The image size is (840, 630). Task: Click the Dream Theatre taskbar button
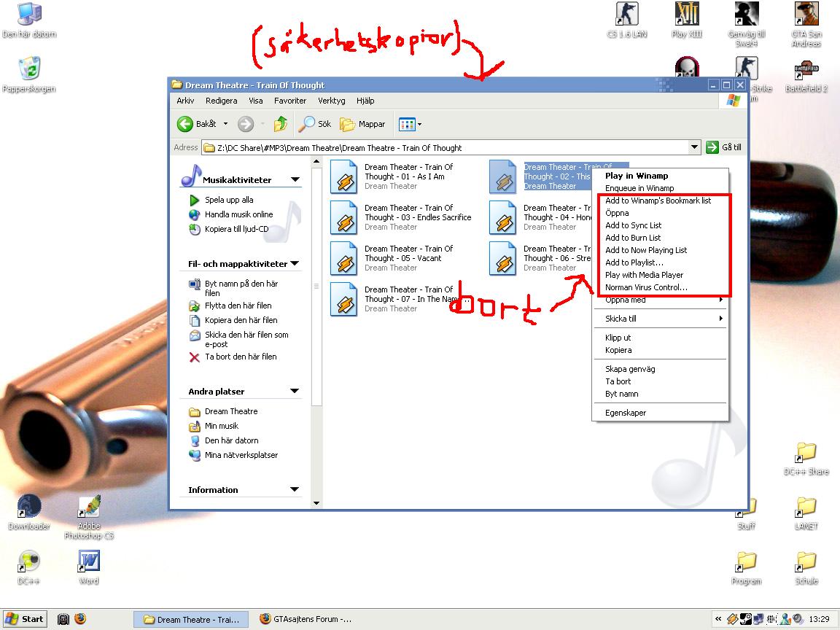(191, 619)
